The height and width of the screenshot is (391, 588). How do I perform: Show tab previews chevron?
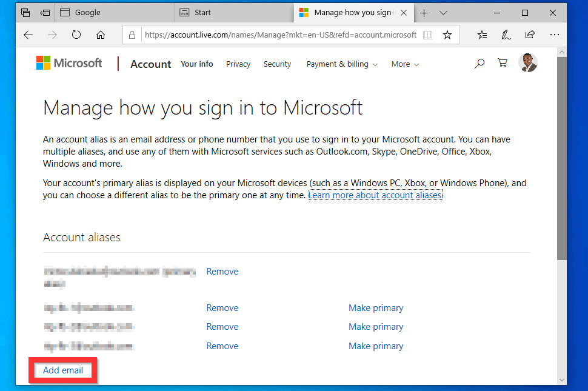coord(443,13)
